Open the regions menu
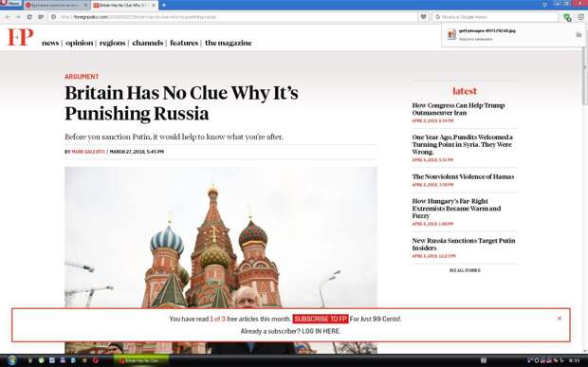The height and width of the screenshot is (367, 588). pos(112,43)
